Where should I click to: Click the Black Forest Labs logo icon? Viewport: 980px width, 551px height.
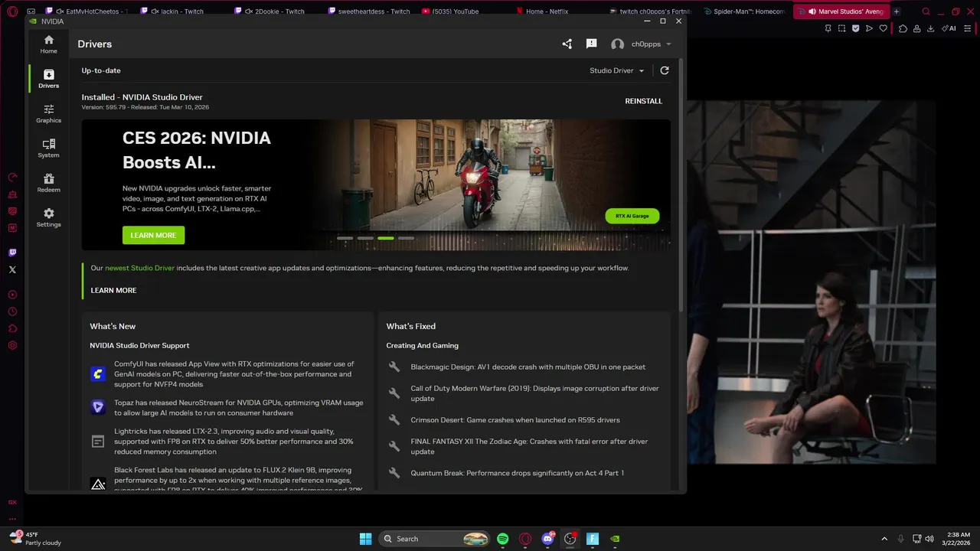coord(98,484)
